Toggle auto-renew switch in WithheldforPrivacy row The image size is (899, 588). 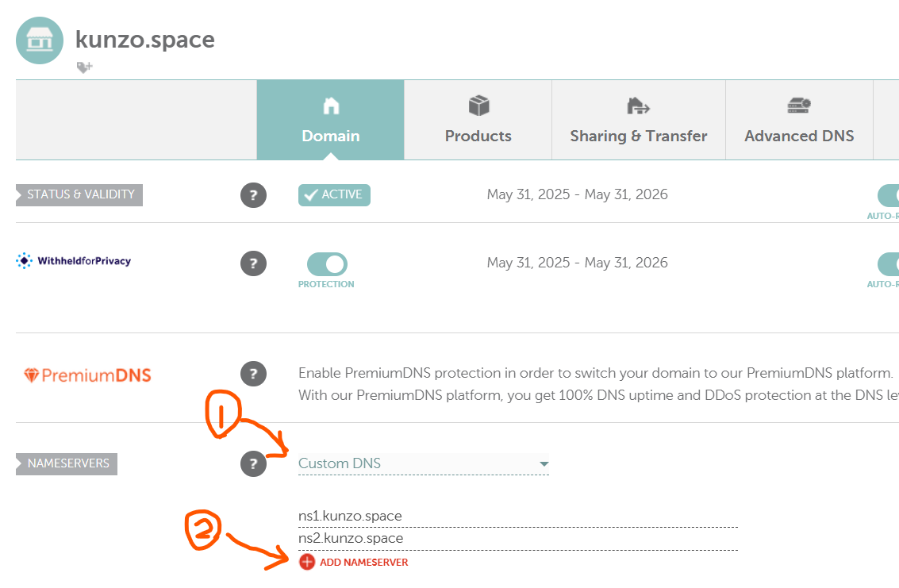click(x=888, y=263)
